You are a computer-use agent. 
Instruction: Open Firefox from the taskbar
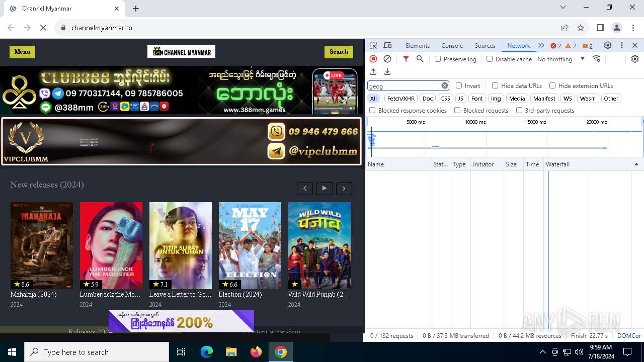coord(256,352)
